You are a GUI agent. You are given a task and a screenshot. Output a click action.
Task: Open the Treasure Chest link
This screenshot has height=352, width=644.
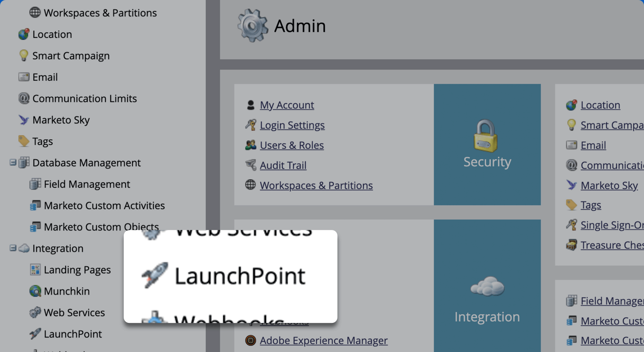pos(612,245)
